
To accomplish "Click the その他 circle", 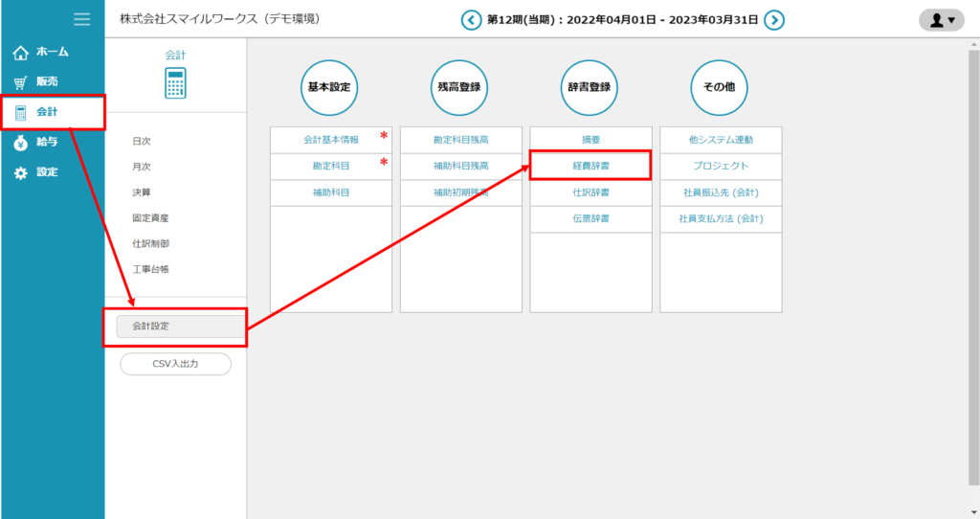I will [x=720, y=87].
